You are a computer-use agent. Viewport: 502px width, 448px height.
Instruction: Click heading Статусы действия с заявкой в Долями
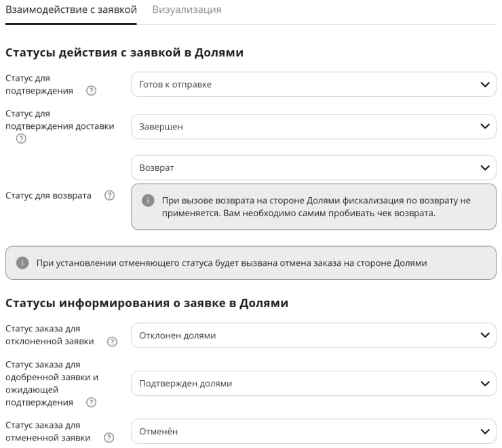click(125, 52)
